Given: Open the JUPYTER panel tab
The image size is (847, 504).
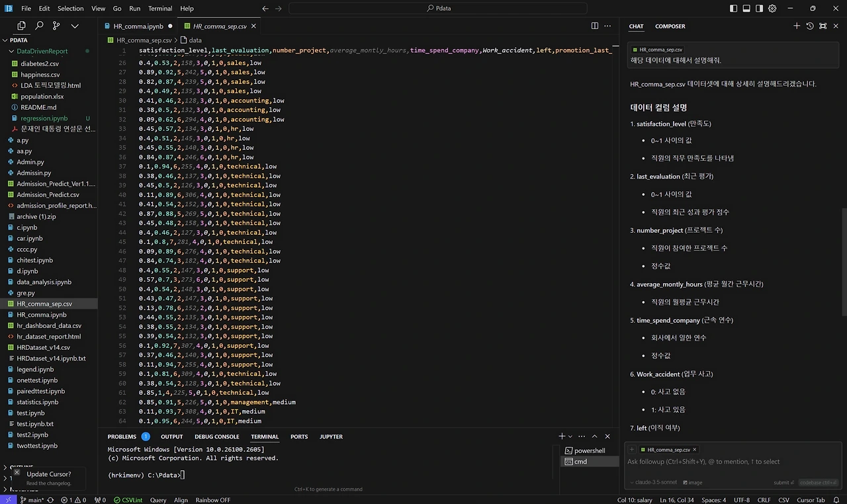Looking at the screenshot, I should click(x=331, y=437).
